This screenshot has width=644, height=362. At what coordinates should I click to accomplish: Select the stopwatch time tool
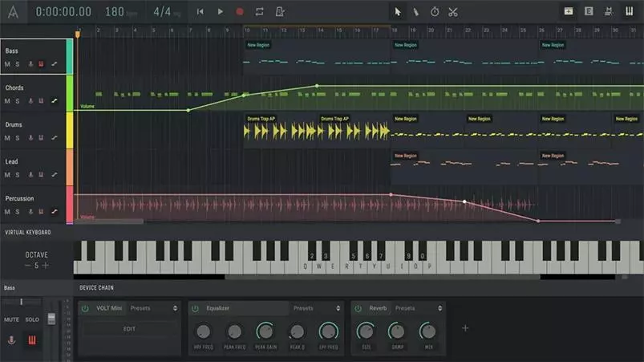point(435,12)
